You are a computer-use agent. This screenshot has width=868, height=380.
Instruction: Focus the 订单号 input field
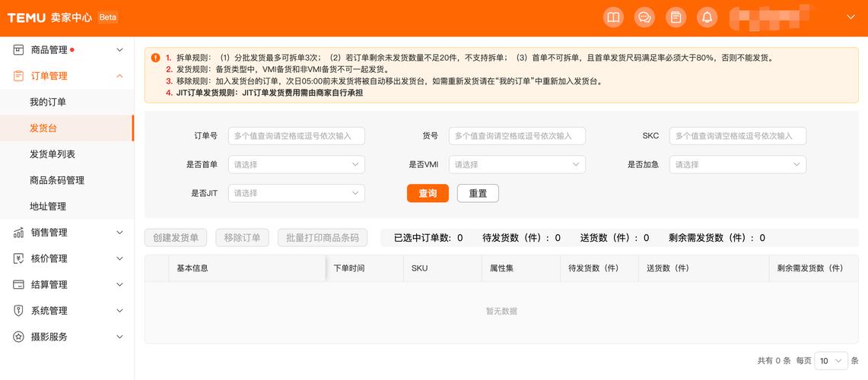tap(297, 135)
